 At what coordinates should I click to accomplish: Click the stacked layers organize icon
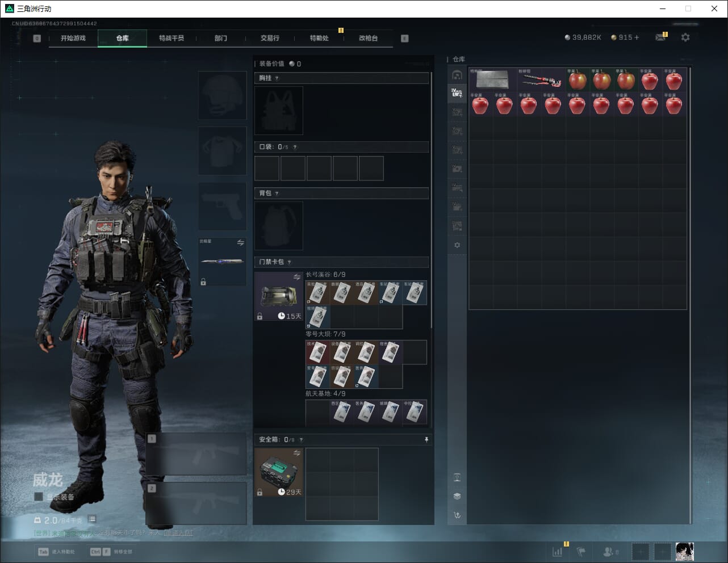point(457,496)
